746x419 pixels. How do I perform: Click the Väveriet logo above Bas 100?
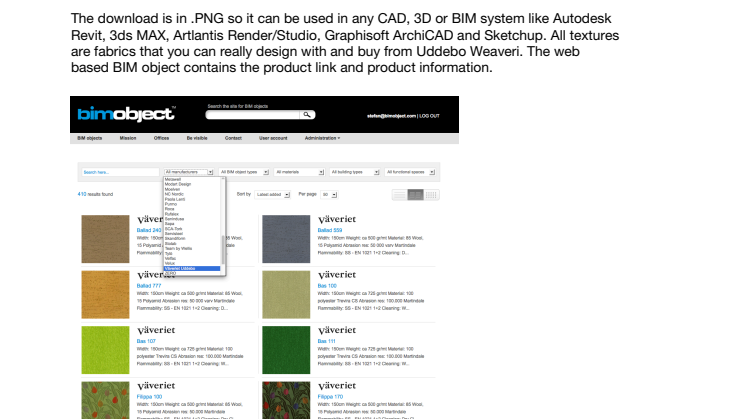point(337,275)
